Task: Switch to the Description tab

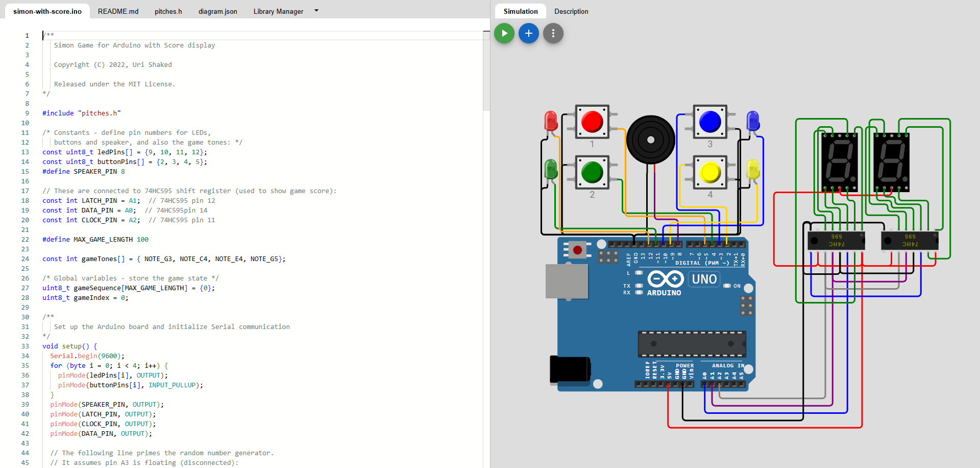Action: point(571,11)
